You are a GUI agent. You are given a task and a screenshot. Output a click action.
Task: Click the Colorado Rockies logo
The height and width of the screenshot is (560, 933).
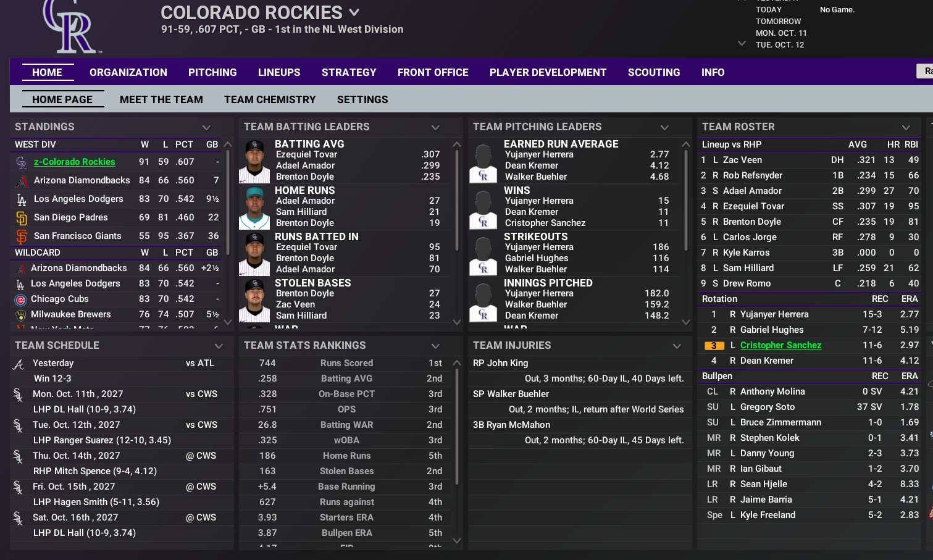point(72,26)
